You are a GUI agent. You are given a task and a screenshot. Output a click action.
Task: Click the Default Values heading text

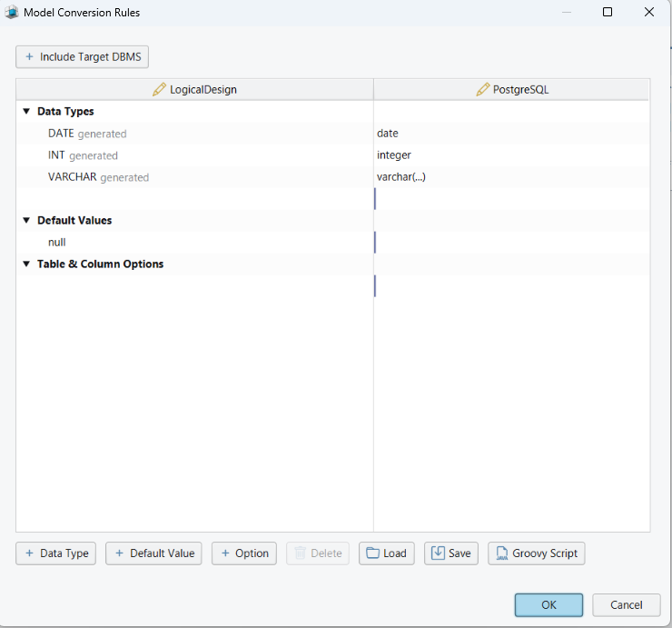(x=74, y=220)
